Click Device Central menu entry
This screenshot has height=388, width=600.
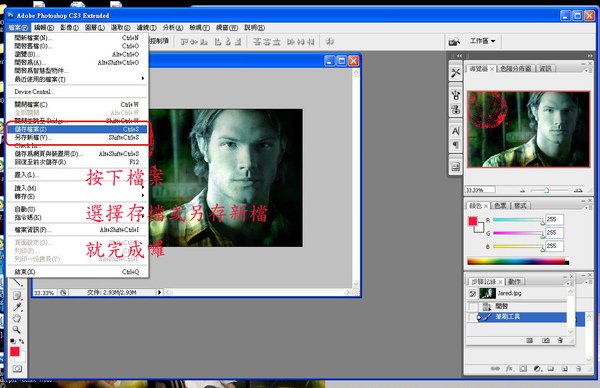tap(77, 92)
